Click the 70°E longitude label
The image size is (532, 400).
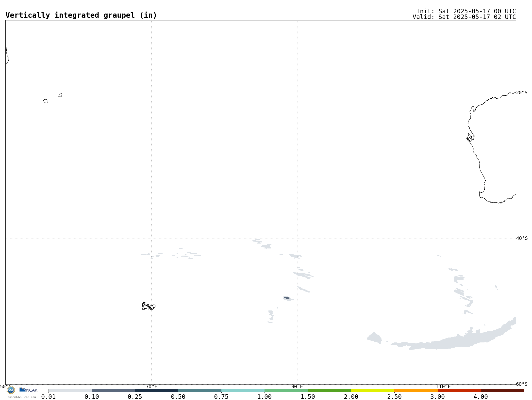151,386
